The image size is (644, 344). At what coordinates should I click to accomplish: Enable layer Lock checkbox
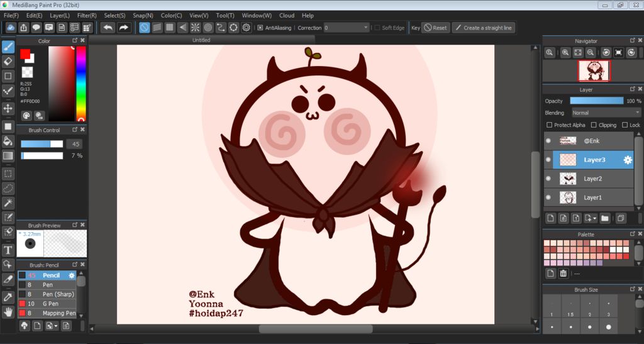625,125
